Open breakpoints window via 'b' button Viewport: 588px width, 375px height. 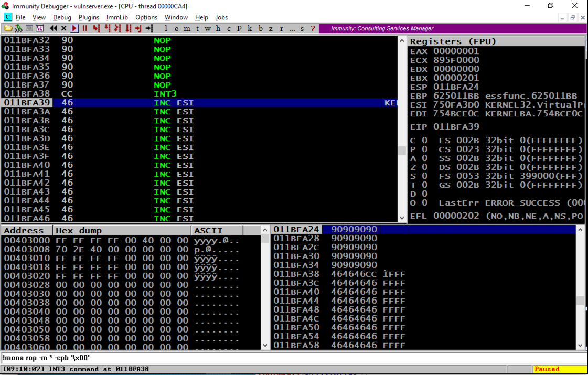tap(260, 28)
